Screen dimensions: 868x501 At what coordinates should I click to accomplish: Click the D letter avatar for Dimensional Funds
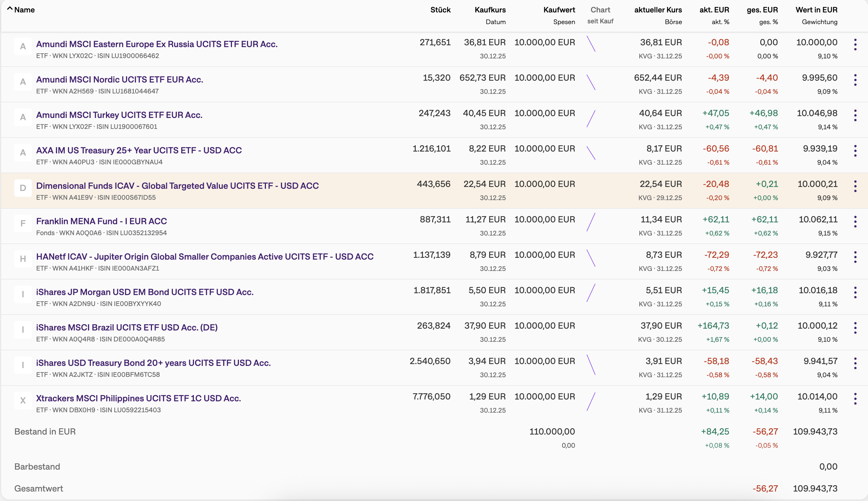pos(23,188)
